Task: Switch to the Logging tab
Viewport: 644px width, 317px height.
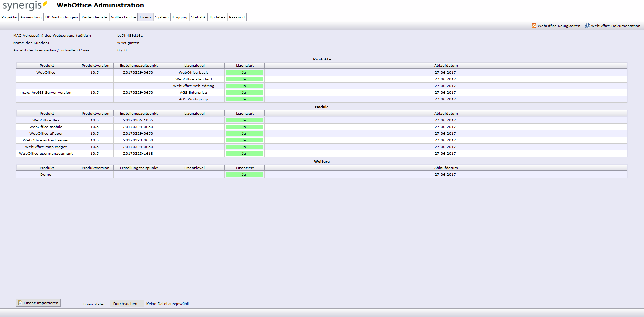Action: pos(180,17)
